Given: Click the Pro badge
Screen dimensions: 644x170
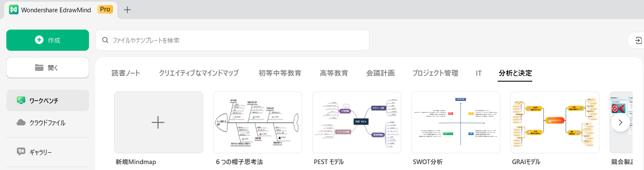Looking at the screenshot, I should (x=105, y=9).
